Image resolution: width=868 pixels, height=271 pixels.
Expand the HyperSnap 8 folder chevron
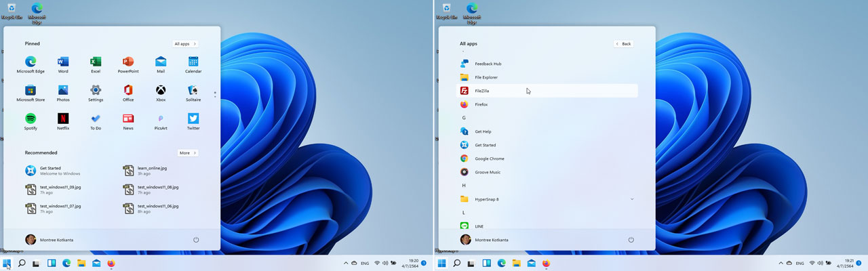[632, 199]
